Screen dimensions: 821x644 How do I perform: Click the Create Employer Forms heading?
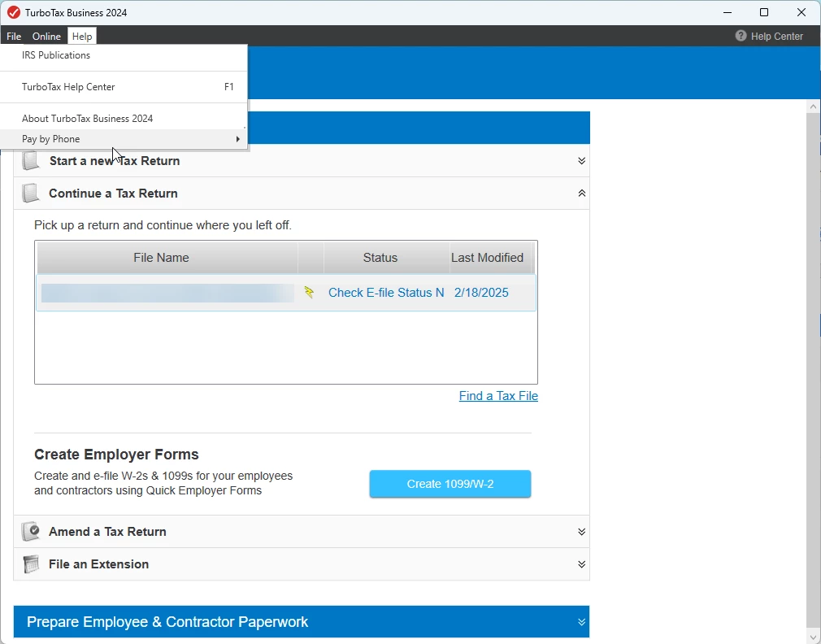click(116, 454)
